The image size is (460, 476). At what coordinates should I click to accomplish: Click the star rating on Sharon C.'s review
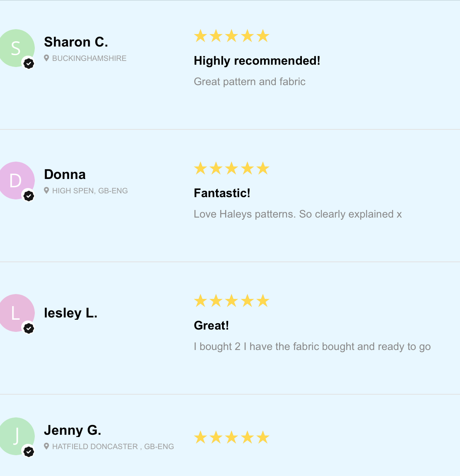point(232,36)
